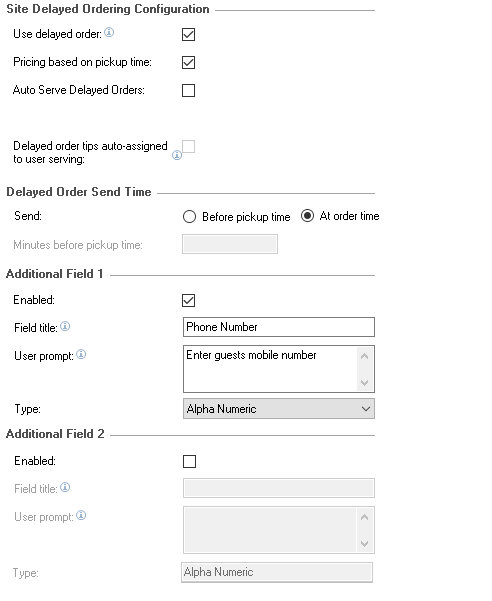Enable Auto Serve Delayed Orders checkbox
The width and height of the screenshot is (492, 601).
[189, 91]
